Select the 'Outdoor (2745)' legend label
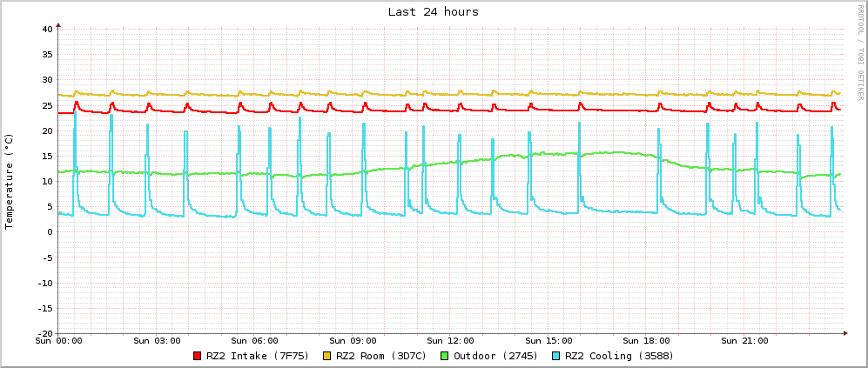Image resolution: width=868 pixels, height=368 pixels. coord(496,356)
